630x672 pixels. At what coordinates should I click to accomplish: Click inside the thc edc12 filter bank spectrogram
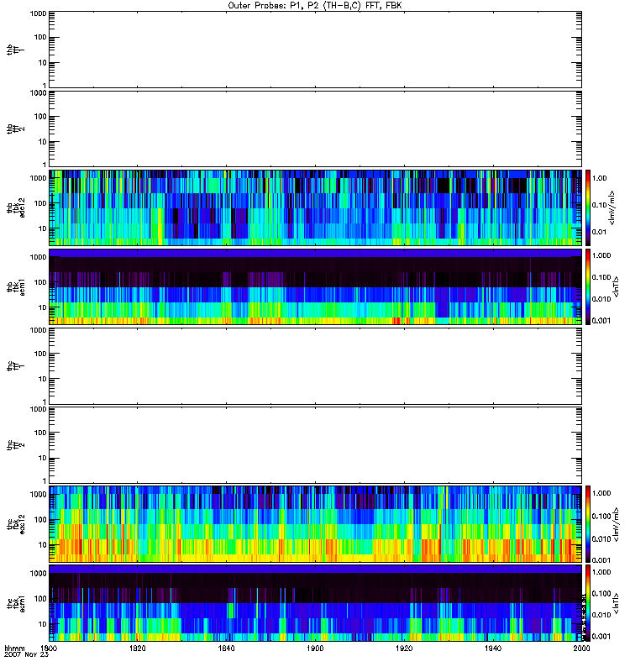(315, 524)
